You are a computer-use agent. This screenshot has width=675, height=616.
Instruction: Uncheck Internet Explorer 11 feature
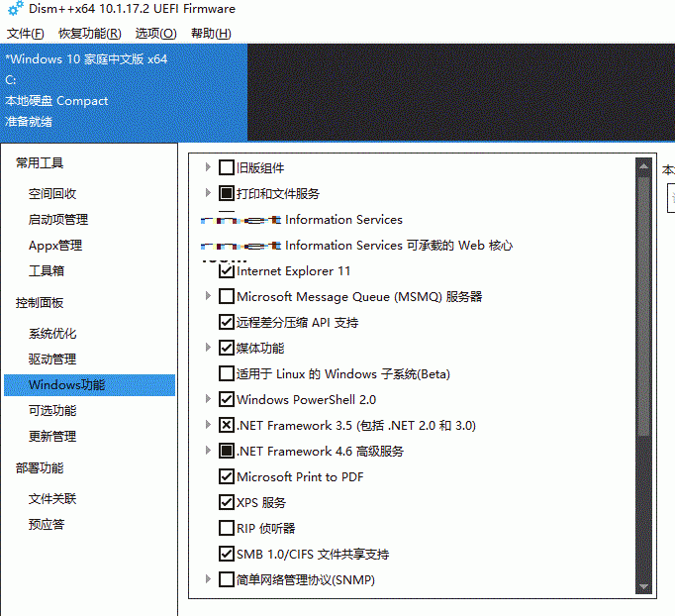coord(227,271)
